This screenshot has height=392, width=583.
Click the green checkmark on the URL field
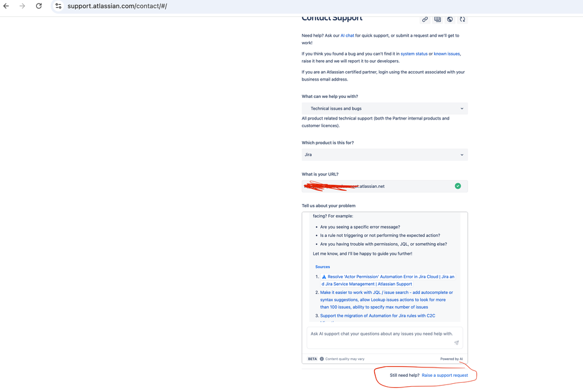pos(458,185)
